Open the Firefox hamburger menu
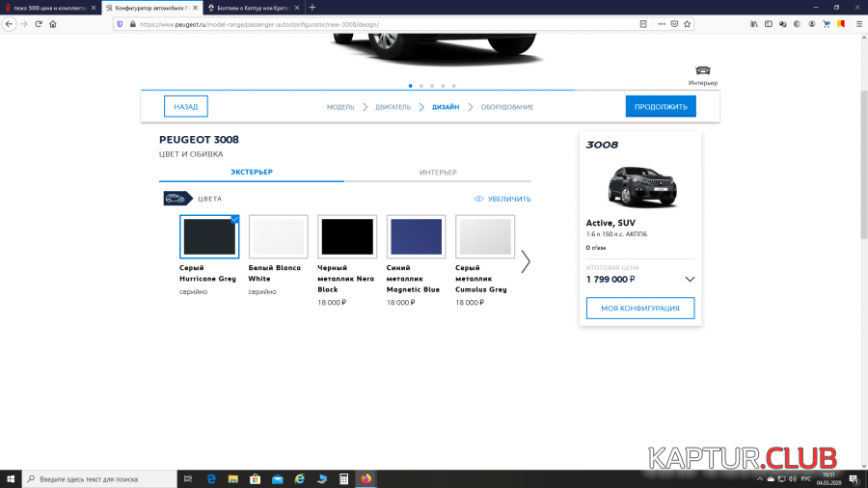 858,24
